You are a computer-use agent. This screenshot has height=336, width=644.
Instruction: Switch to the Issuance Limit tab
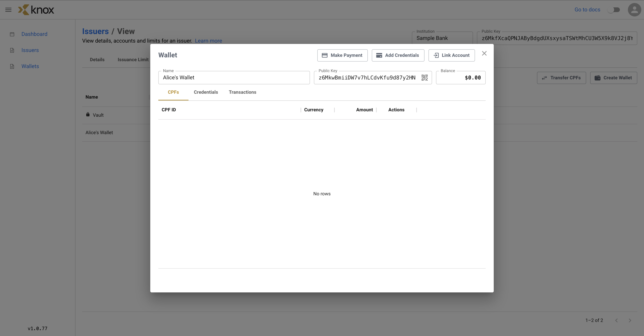click(x=133, y=60)
